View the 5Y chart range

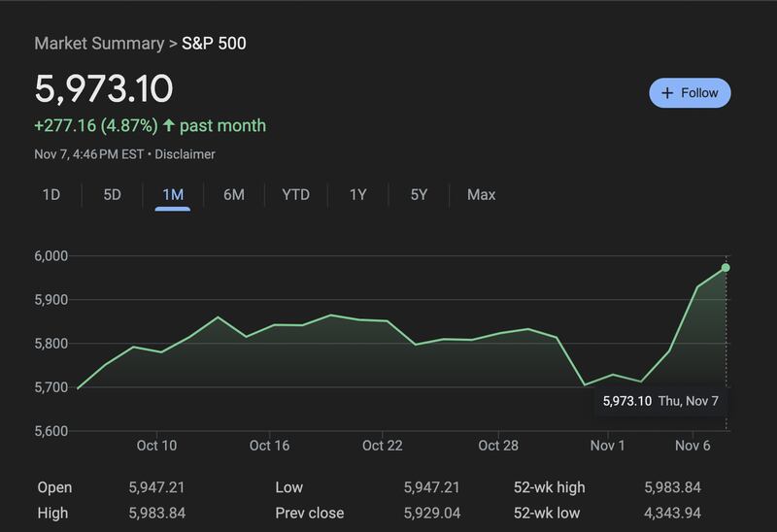click(x=419, y=194)
